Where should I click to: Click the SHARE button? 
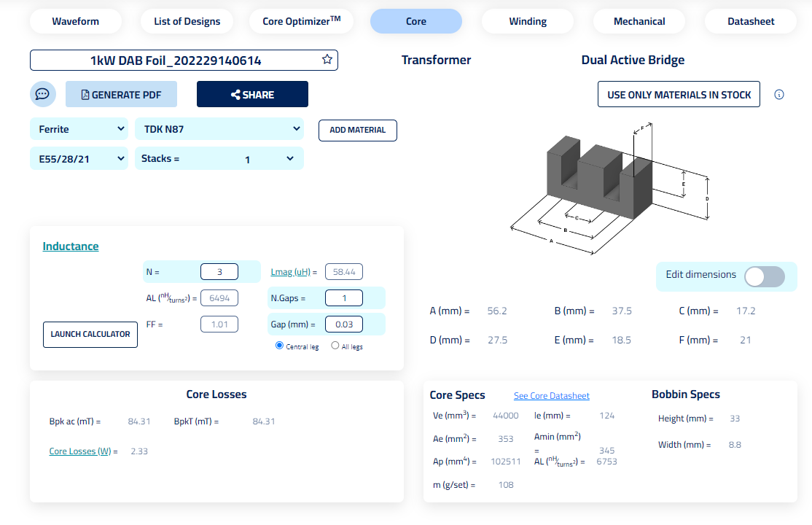[x=252, y=94]
